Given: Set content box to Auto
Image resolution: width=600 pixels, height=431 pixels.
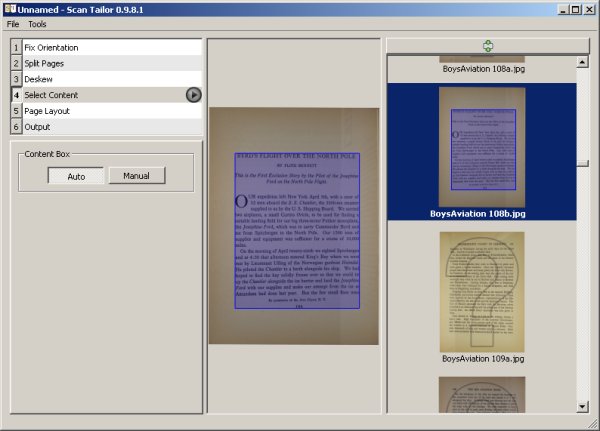Looking at the screenshot, I should [76, 176].
